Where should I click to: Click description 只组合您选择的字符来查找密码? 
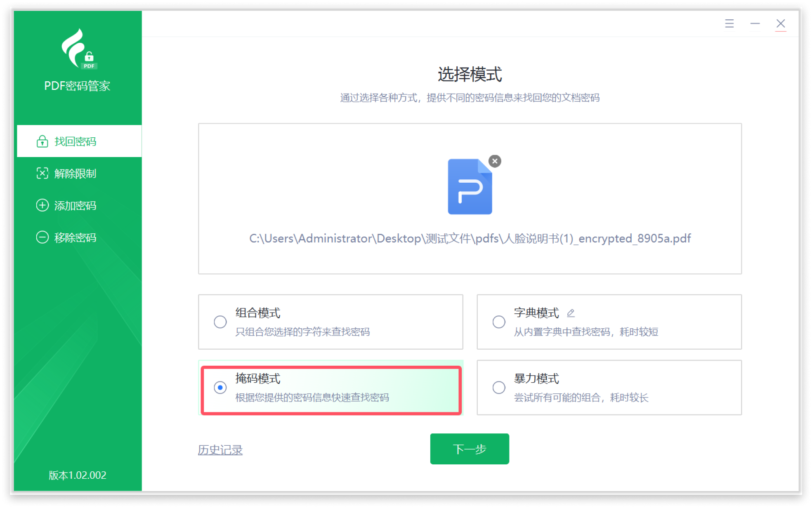coord(302,332)
